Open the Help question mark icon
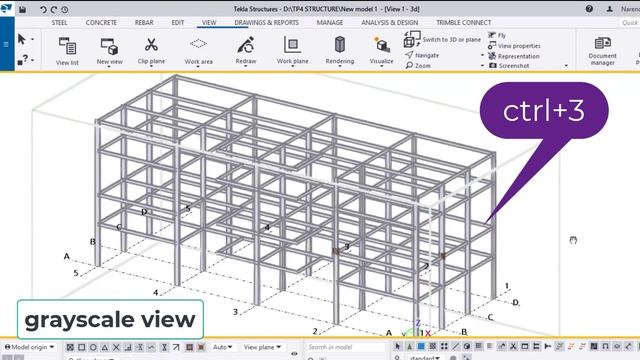Screen dimensions: 640x360 (589, 9)
